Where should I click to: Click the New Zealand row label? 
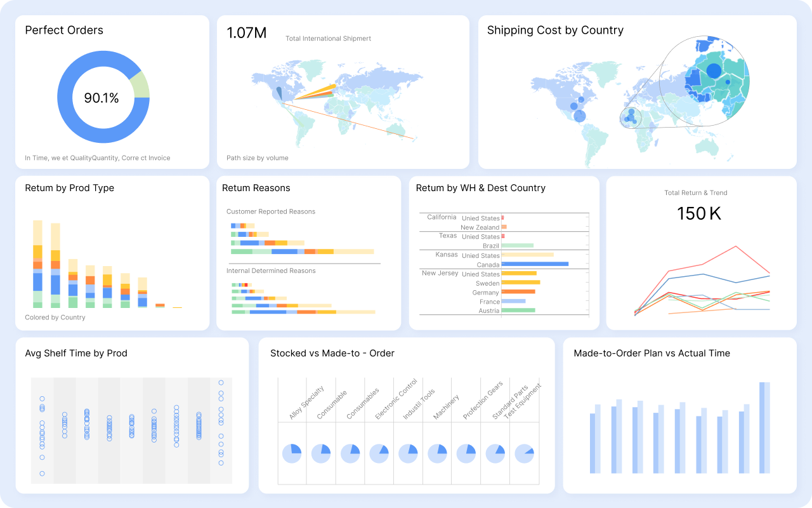coord(480,227)
